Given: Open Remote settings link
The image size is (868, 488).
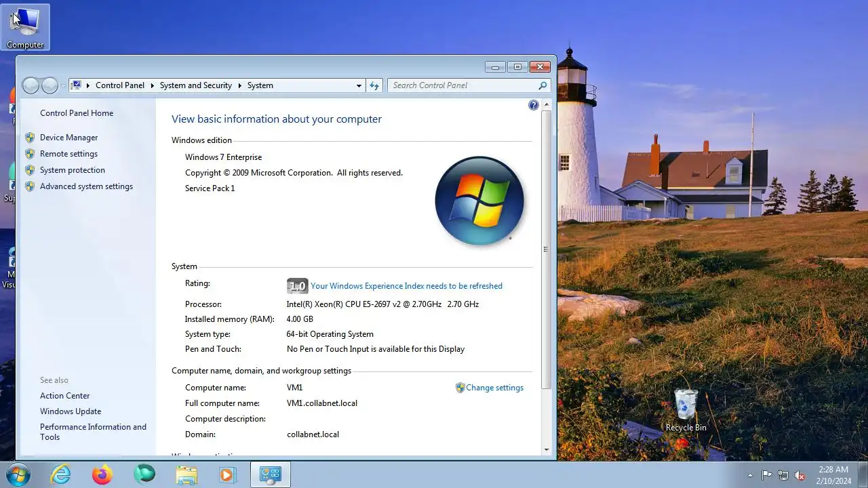Looking at the screenshot, I should (x=68, y=154).
